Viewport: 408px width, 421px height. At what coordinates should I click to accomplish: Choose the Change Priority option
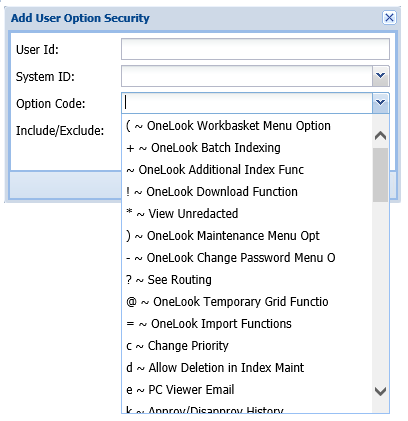point(247,346)
